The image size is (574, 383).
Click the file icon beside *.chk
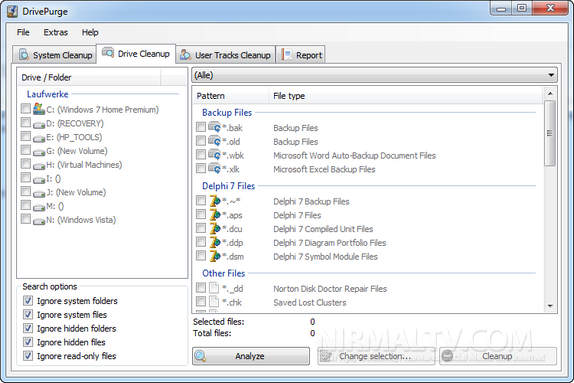point(214,302)
